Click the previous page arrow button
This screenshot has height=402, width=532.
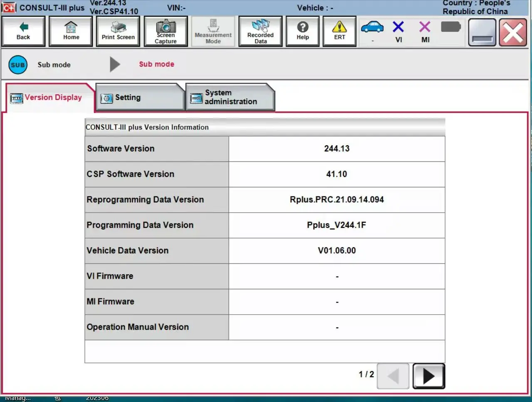click(393, 376)
